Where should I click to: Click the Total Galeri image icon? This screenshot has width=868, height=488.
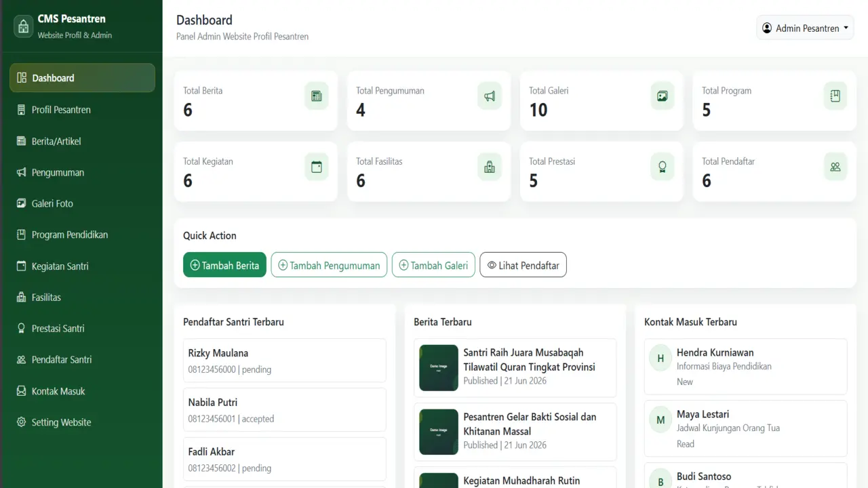tap(663, 96)
